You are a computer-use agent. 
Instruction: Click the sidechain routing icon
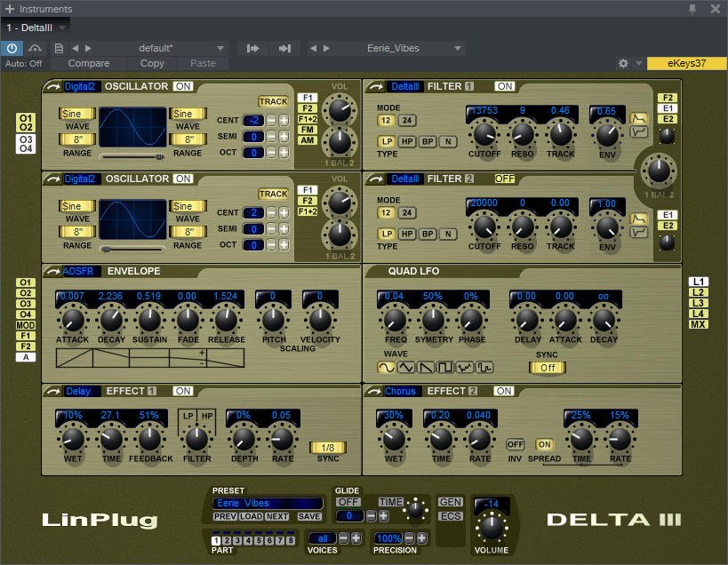coord(35,48)
